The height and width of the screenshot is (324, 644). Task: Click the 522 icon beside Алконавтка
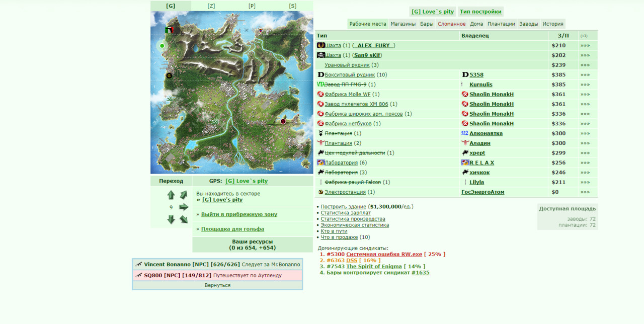tap(465, 133)
